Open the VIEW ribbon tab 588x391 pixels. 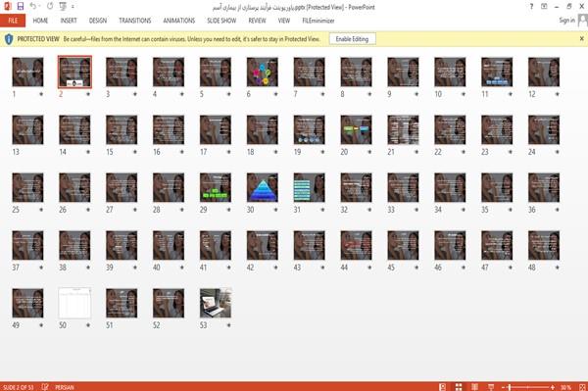coord(284,21)
